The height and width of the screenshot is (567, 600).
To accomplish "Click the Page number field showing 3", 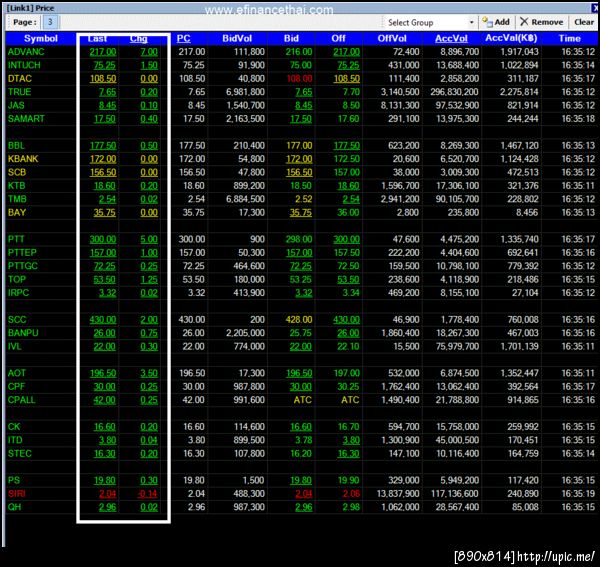I will [x=50, y=22].
